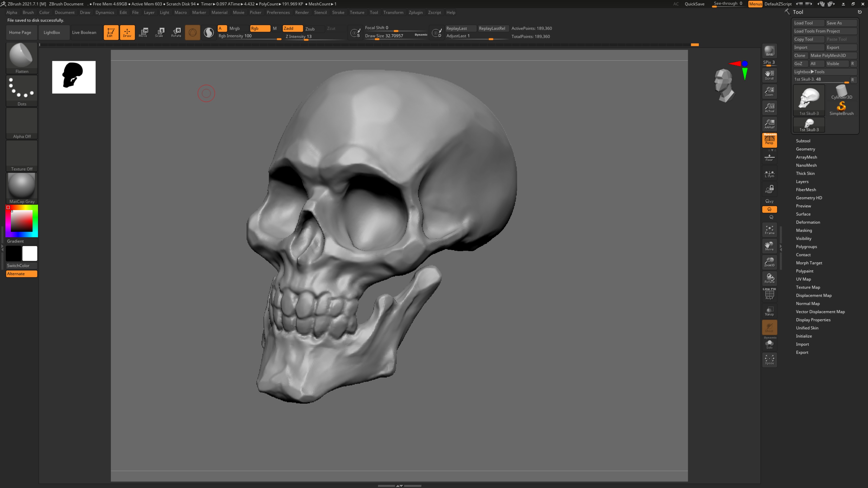Image resolution: width=868 pixels, height=488 pixels.
Task: Click the BPR render icon
Action: (769, 51)
